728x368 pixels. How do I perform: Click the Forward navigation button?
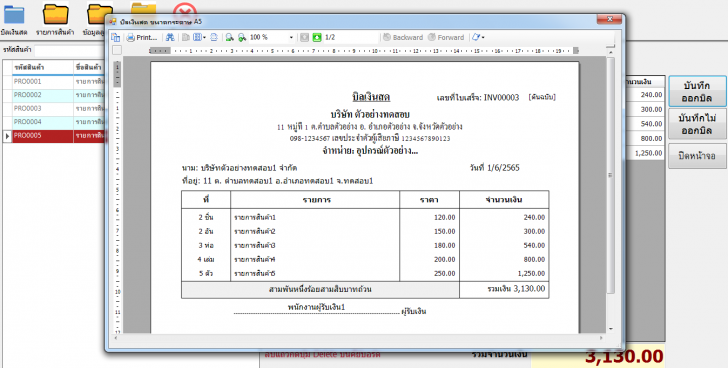pos(445,37)
